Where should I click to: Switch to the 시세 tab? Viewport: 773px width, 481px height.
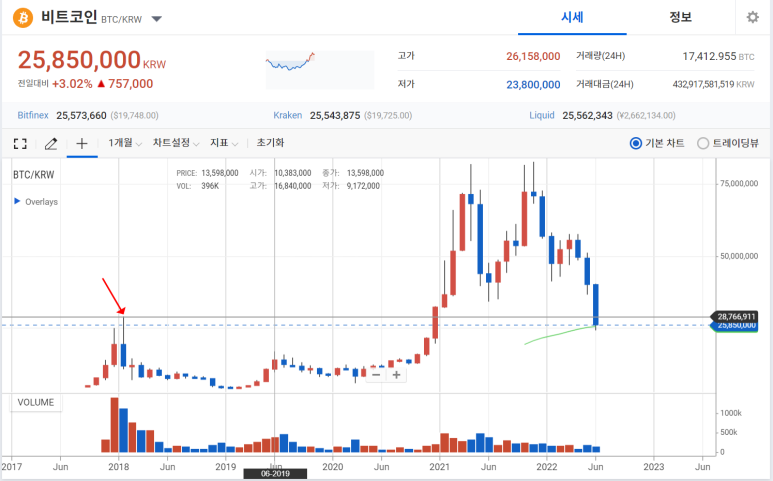click(572, 17)
